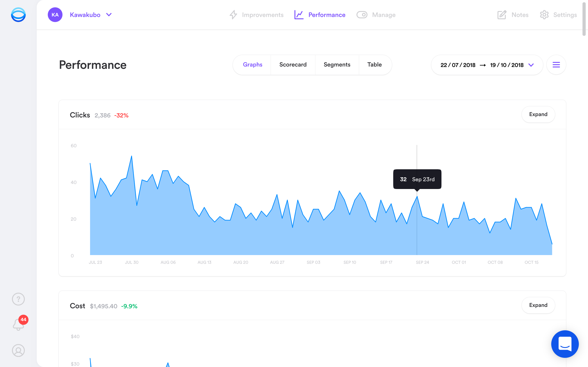Switch to the Segments tab
588x367 pixels.
point(337,65)
